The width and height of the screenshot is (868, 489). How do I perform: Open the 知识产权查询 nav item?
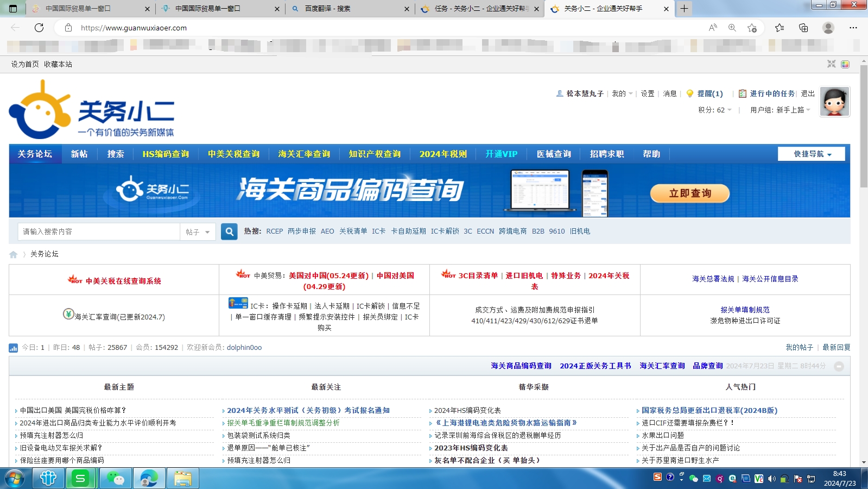375,154
